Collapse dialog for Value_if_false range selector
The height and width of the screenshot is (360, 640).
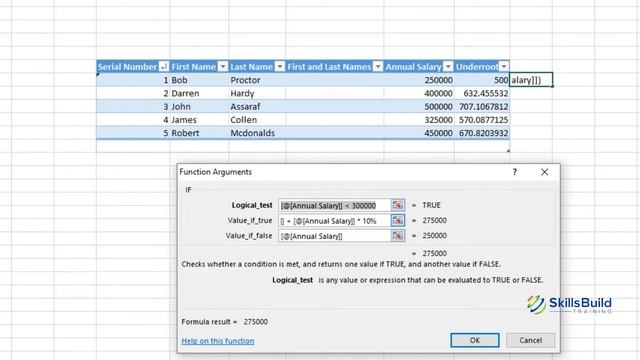[x=398, y=236]
